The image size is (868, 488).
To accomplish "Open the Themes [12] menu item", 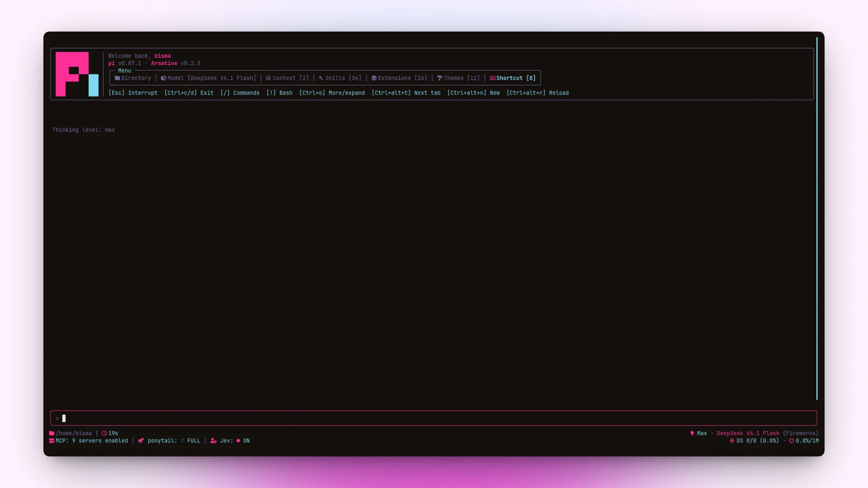I will pyautogui.click(x=458, y=78).
